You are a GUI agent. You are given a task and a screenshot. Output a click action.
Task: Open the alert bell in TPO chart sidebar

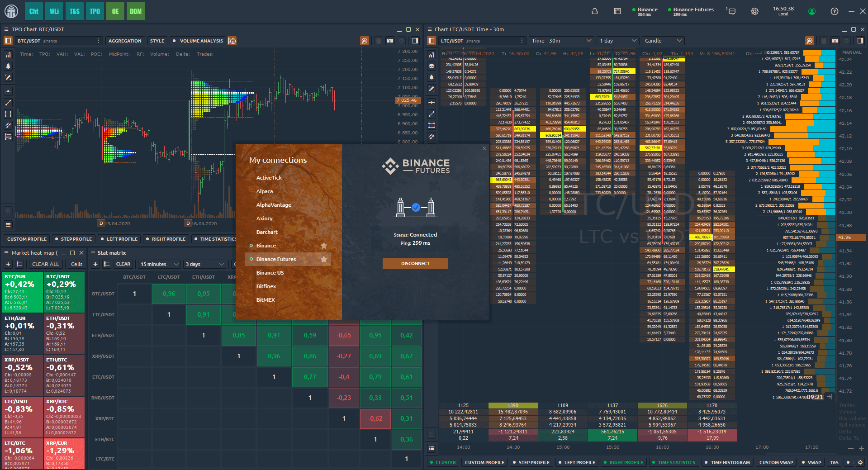[8, 66]
